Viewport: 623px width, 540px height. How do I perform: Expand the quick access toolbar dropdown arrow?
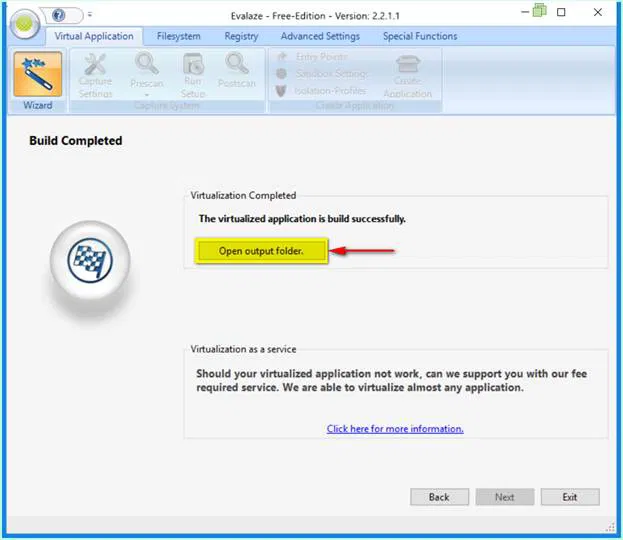point(90,15)
